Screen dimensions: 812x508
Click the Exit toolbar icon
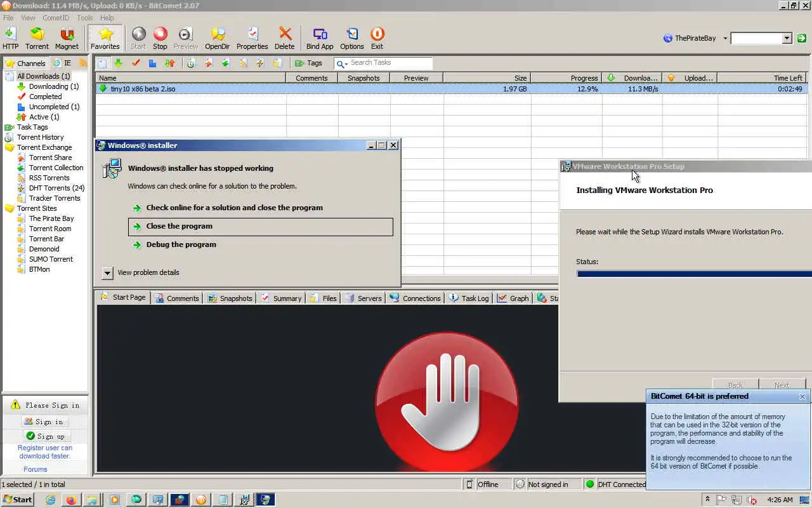coord(377,38)
